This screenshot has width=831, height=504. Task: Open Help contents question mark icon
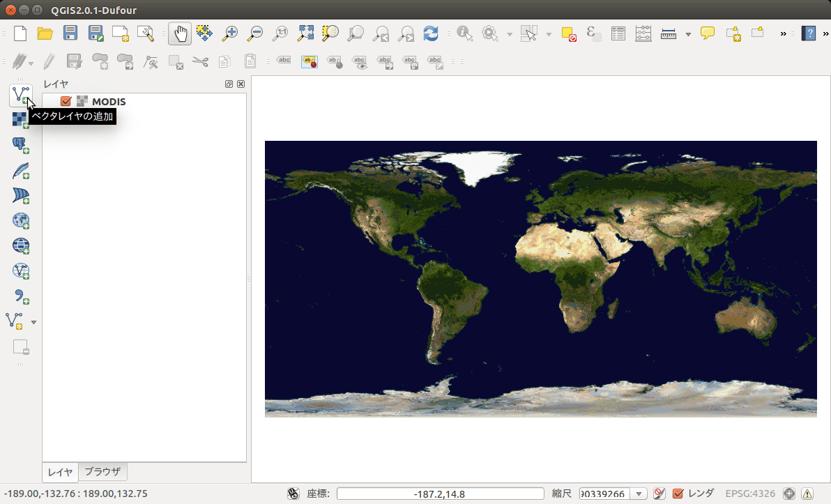(808, 33)
